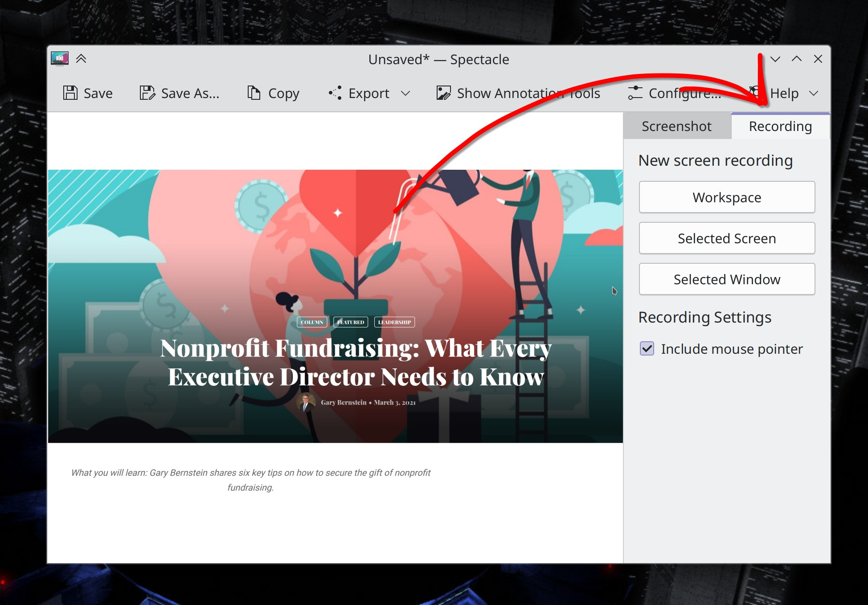Viewport: 868px width, 605px height.
Task: Click the Save floppy disk icon
Action: pos(70,93)
